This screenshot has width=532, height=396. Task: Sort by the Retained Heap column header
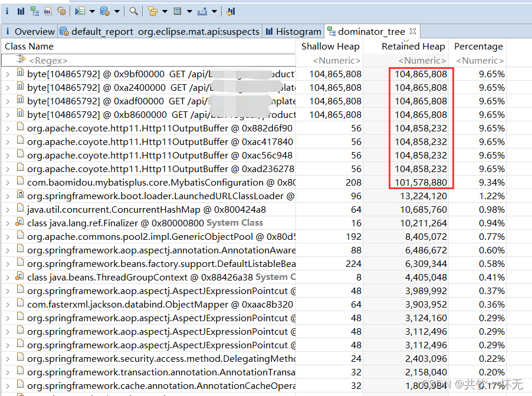(413, 46)
